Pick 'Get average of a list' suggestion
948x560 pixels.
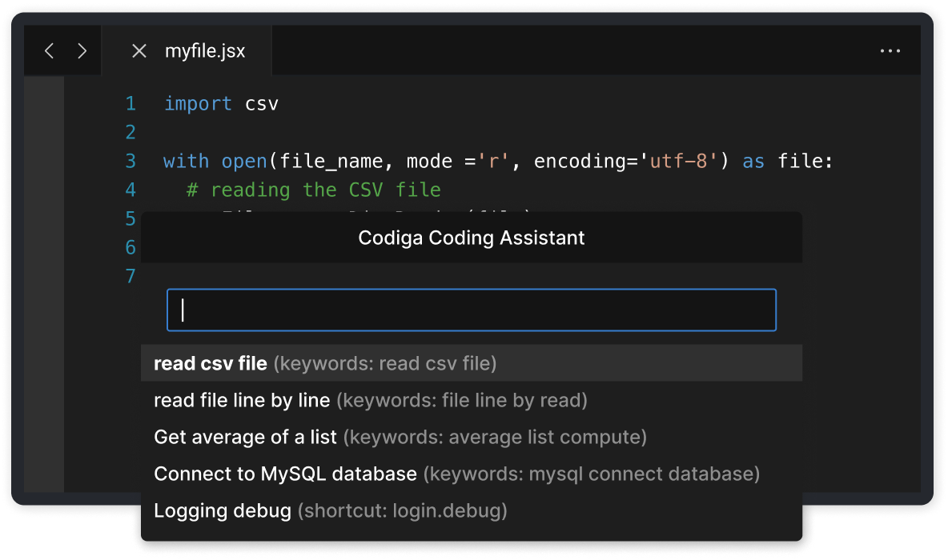click(x=472, y=437)
